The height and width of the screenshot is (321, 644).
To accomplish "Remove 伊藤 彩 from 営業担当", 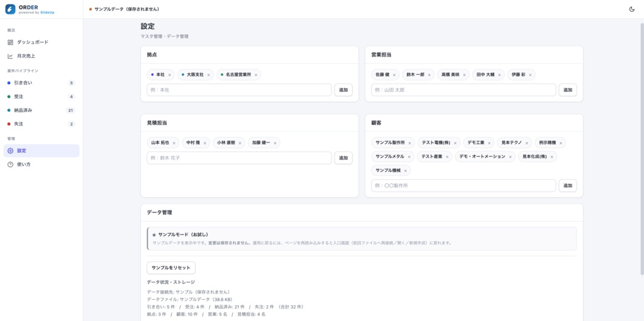I will [530, 75].
